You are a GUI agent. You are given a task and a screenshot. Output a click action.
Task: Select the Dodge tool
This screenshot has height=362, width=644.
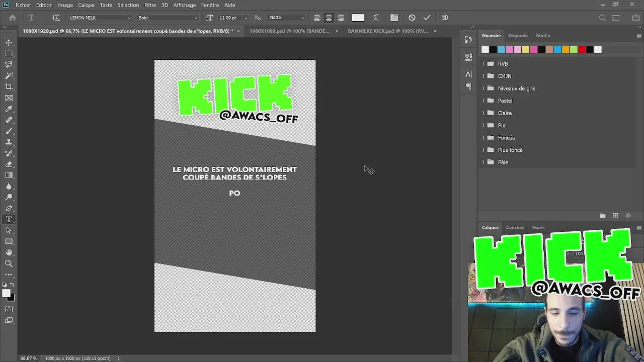click(x=9, y=198)
